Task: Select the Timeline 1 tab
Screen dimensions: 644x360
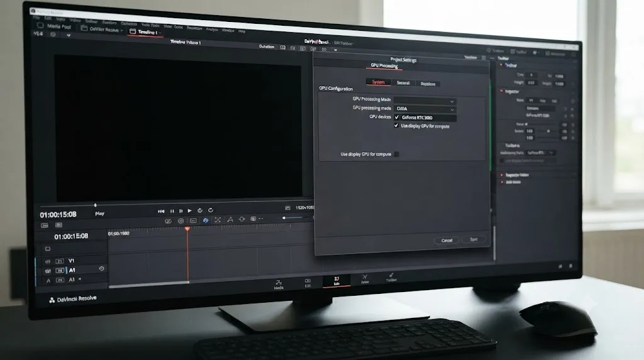Action: pos(146,31)
